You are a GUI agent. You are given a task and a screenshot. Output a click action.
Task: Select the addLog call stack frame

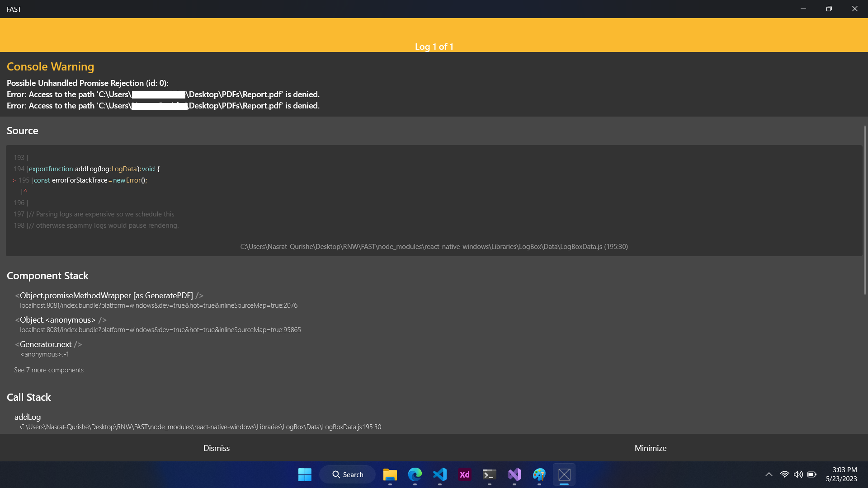pyautogui.click(x=28, y=417)
